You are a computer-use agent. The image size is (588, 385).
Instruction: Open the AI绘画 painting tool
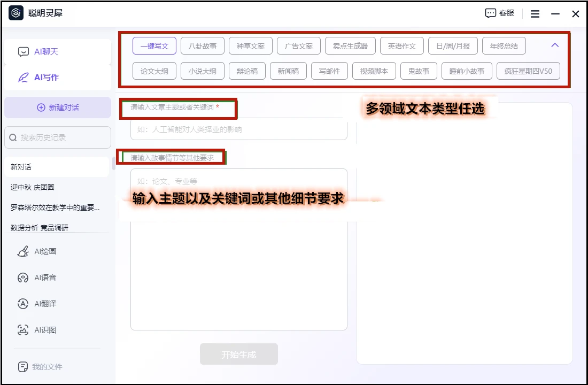pos(37,251)
